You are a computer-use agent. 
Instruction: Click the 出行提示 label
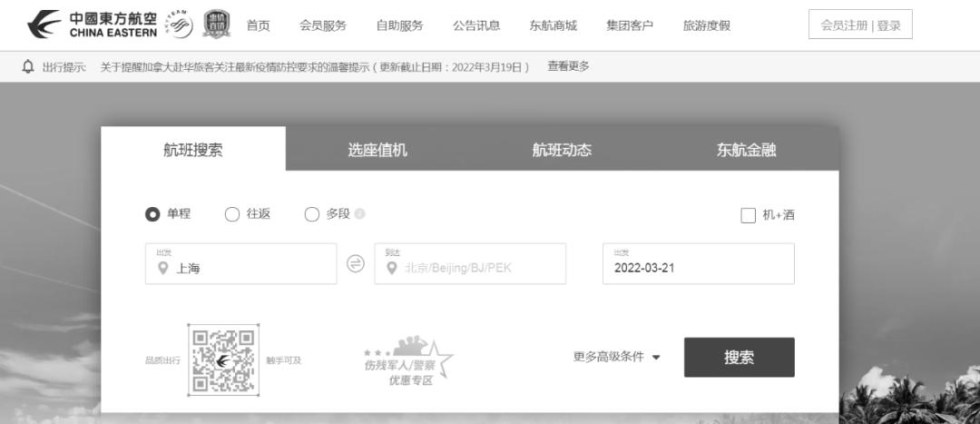[x=64, y=67]
